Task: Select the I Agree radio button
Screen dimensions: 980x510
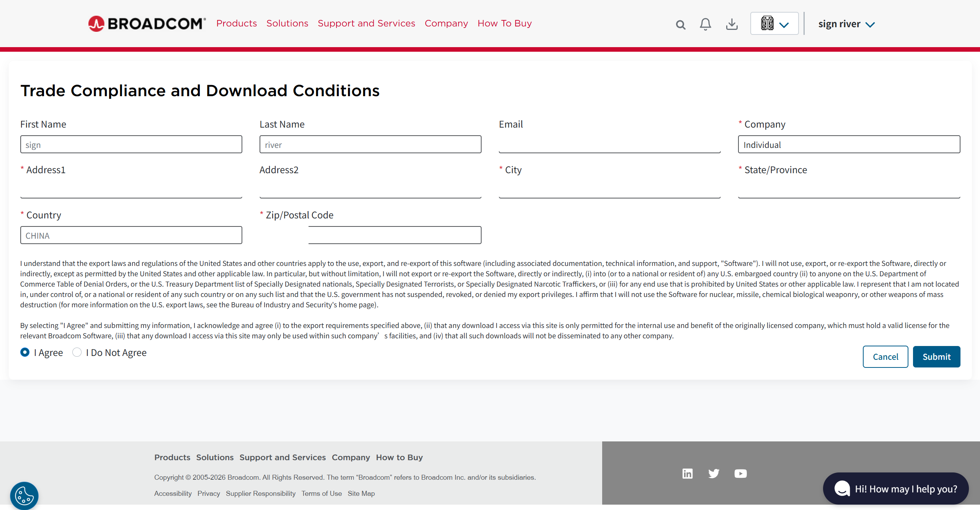Action: tap(25, 353)
